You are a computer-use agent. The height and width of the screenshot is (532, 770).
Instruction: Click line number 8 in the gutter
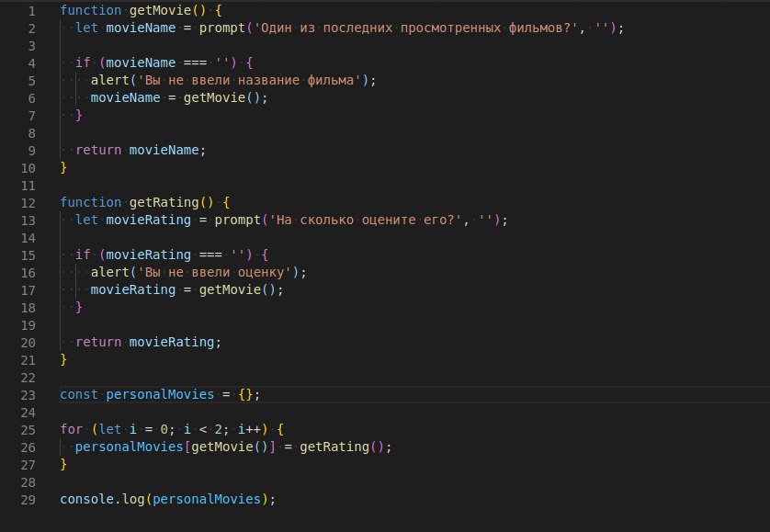(32, 133)
